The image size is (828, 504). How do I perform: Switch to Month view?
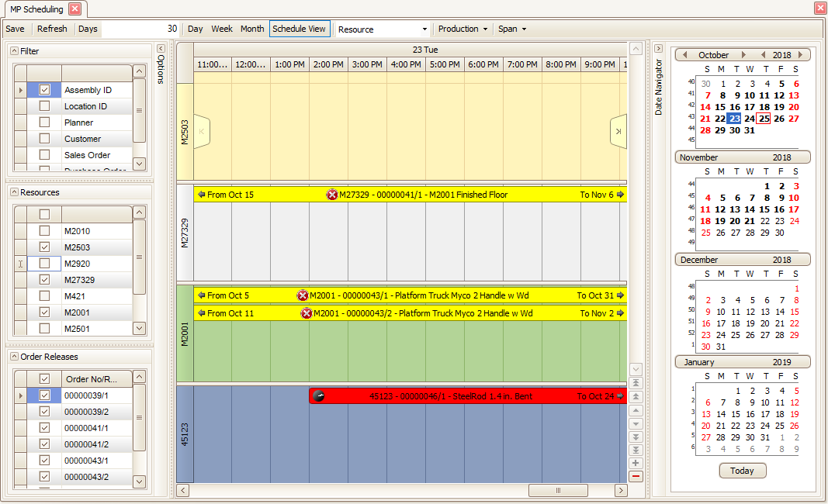(x=252, y=29)
